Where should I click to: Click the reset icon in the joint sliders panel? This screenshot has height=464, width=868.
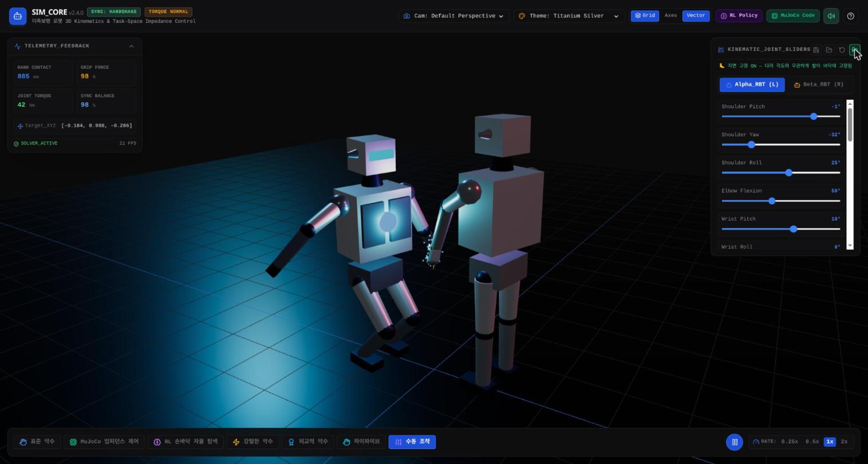[x=842, y=50]
